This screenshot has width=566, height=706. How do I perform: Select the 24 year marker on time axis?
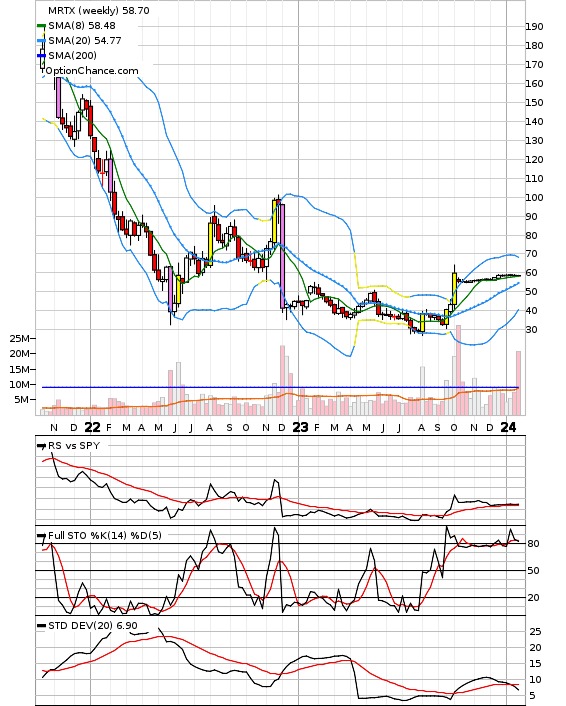508,427
